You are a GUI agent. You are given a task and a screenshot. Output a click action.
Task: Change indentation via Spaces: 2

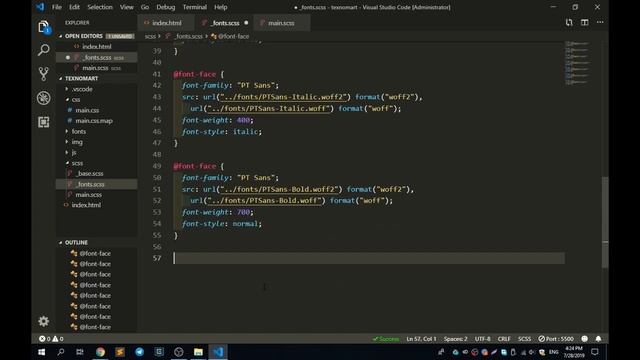coord(456,339)
